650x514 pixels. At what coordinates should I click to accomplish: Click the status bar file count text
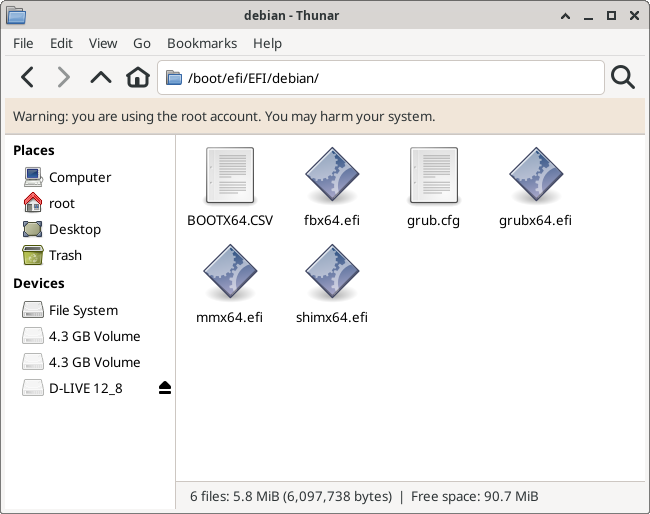291,496
